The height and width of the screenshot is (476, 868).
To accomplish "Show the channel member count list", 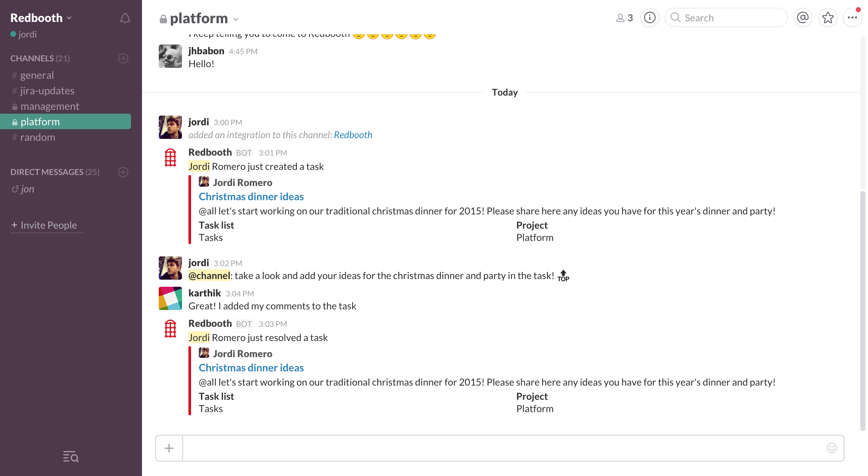I will [x=624, y=18].
